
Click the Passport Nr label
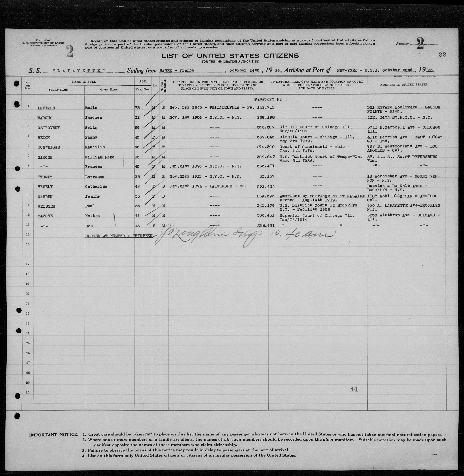(x=271, y=99)
